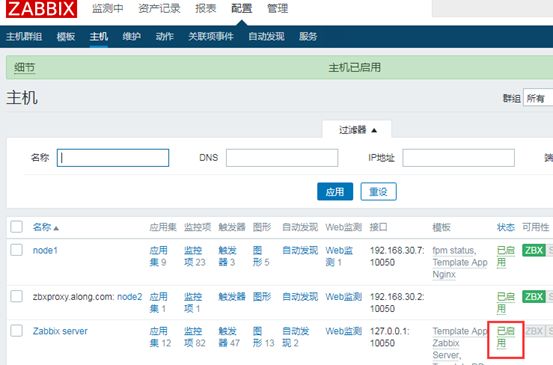This screenshot has height=365, width=553.
Task: Collapse the 过滤器 filter panel
Action: pyautogui.click(x=357, y=130)
